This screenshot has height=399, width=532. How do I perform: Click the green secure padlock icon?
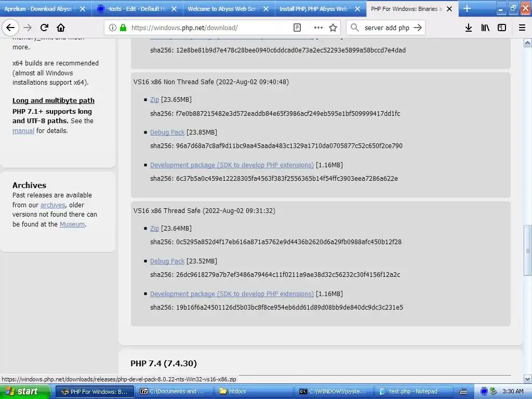[123, 28]
